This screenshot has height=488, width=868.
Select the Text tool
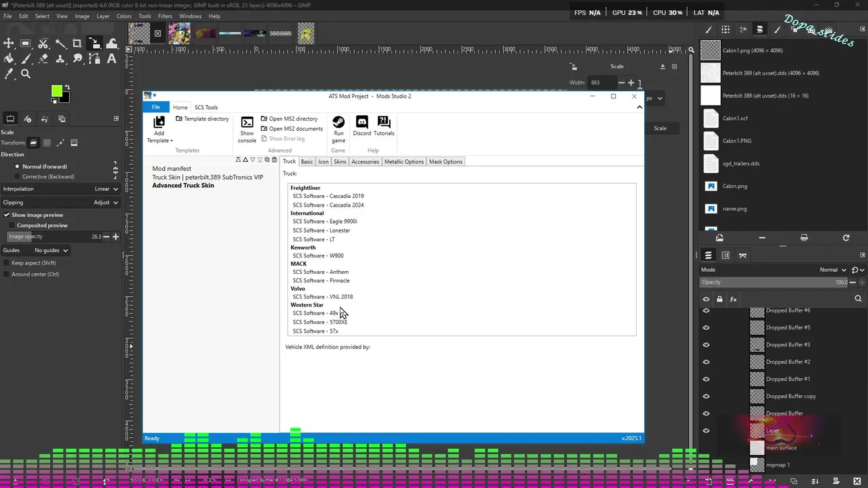[x=112, y=59]
